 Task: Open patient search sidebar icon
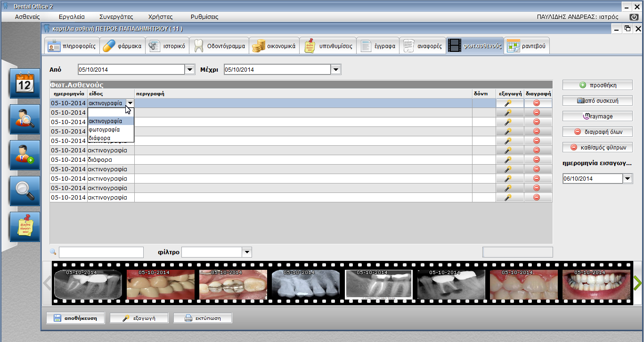[x=24, y=119]
